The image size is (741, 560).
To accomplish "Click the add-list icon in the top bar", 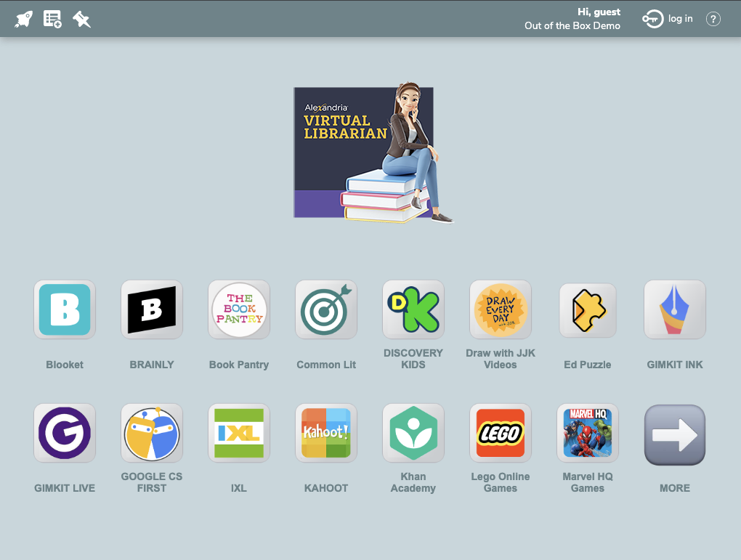I will (52, 20).
